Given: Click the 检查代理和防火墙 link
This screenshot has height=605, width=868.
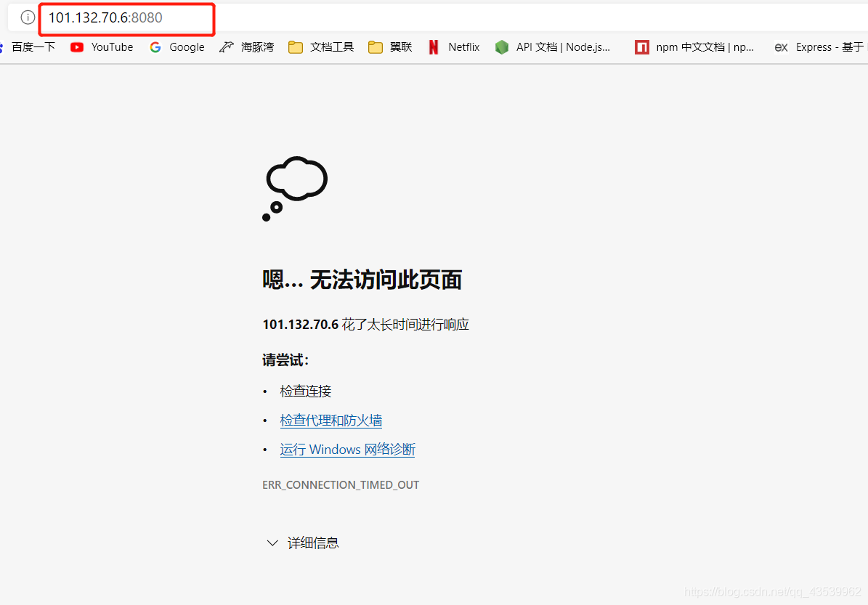Looking at the screenshot, I should click(331, 421).
